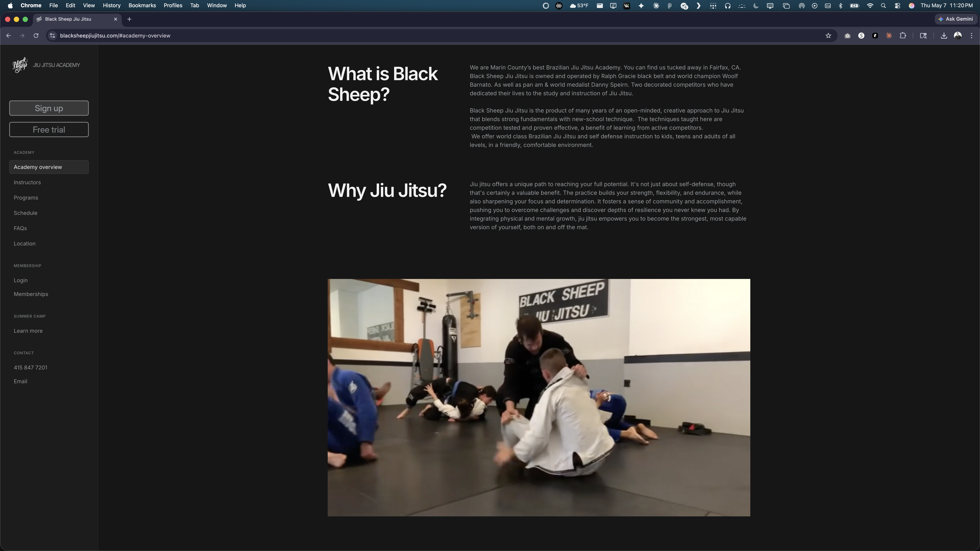This screenshot has height=551, width=980.
Task: Open the Programs section
Action: point(26,198)
